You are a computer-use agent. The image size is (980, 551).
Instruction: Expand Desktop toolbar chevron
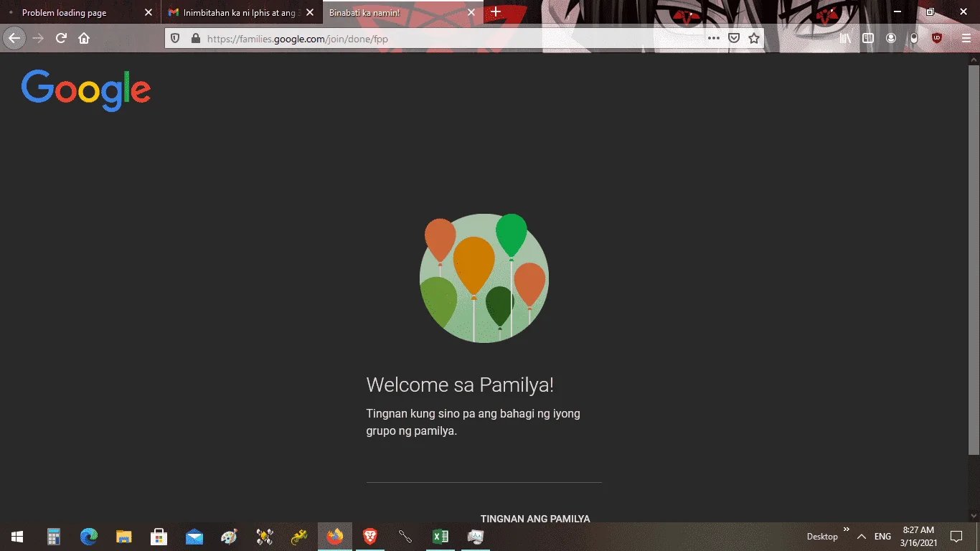point(846,529)
